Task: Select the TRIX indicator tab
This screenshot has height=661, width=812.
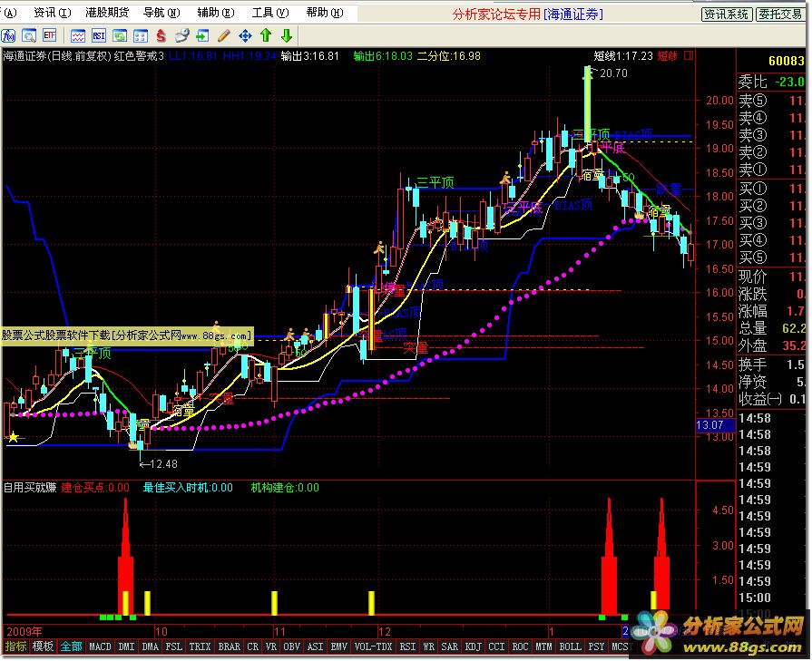Action: [x=200, y=646]
